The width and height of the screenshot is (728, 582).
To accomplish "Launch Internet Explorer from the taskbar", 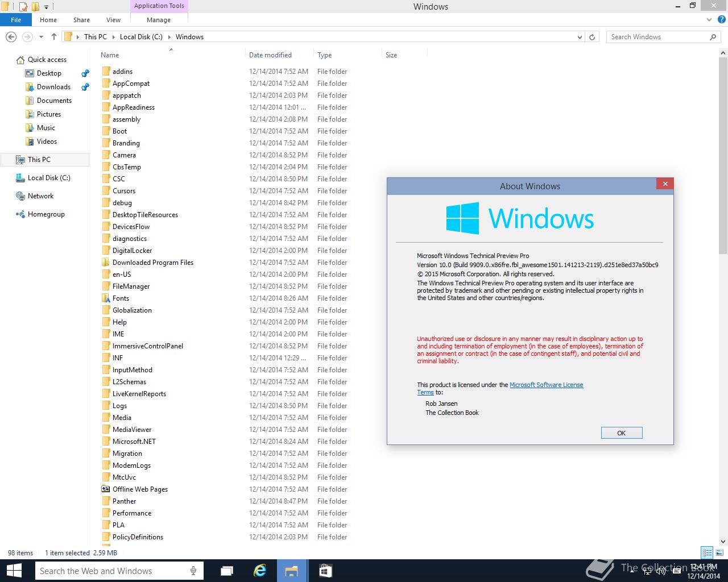I will tap(260, 571).
